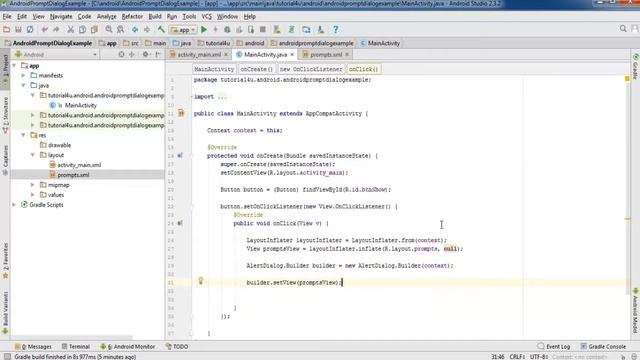Collapse the java folder node
The width and height of the screenshot is (640, 360).
click(23, 85)
